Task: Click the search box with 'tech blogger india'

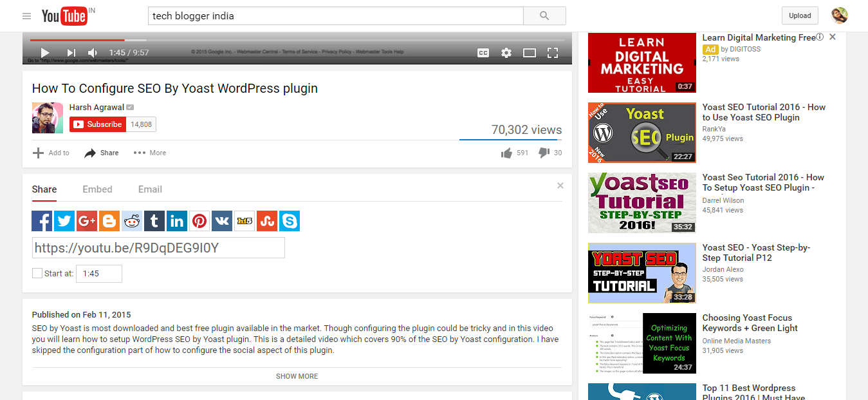Action: click(x=335, y=16)
